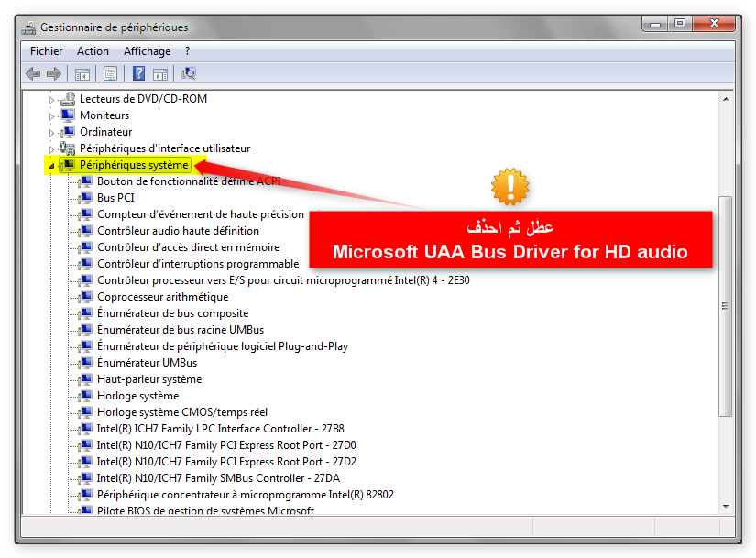The height and width of the screenshot is (558, 756).
Task: Click the show/hide action pane icon
Action: (160, 73)
